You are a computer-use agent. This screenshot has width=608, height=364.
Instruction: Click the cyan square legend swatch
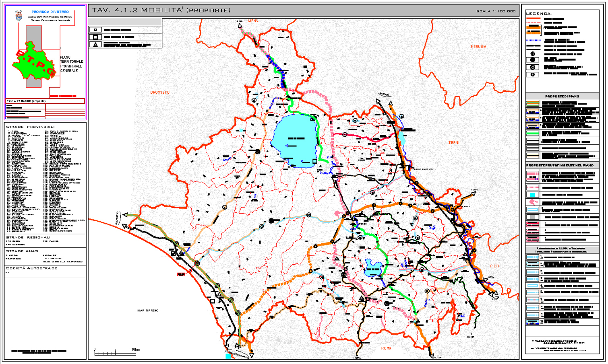[532, 195]
